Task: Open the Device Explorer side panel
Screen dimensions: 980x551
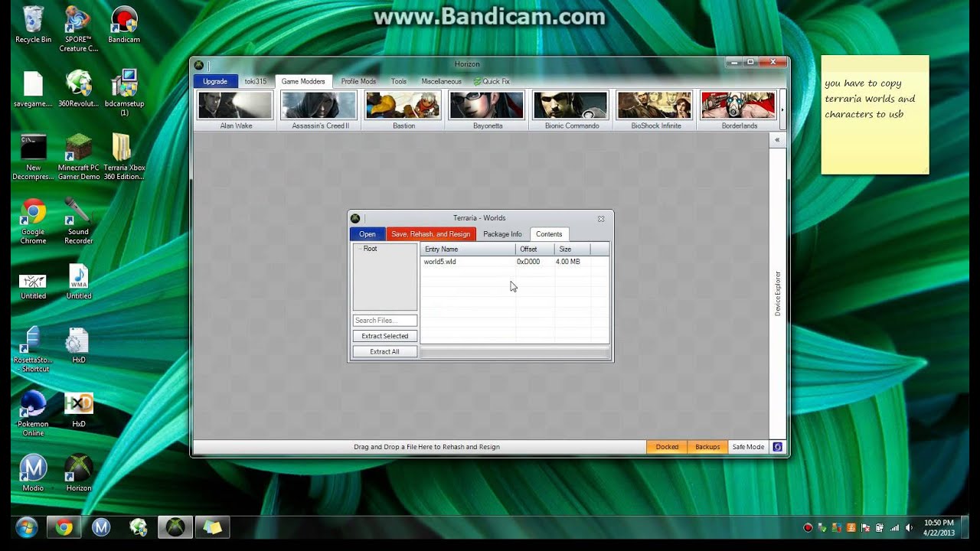Action: tap(778, 293)
